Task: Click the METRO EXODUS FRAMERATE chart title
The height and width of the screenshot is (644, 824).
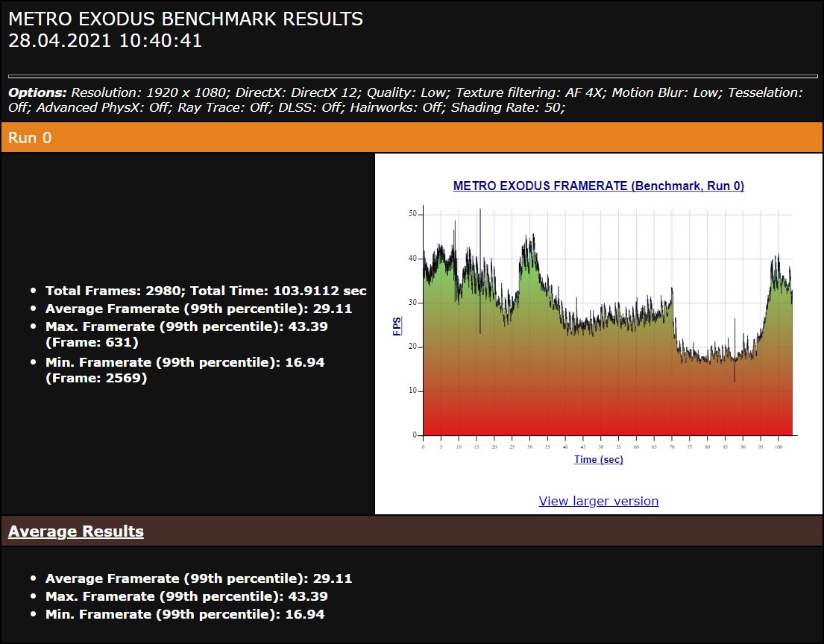Action: click(599, 186)
